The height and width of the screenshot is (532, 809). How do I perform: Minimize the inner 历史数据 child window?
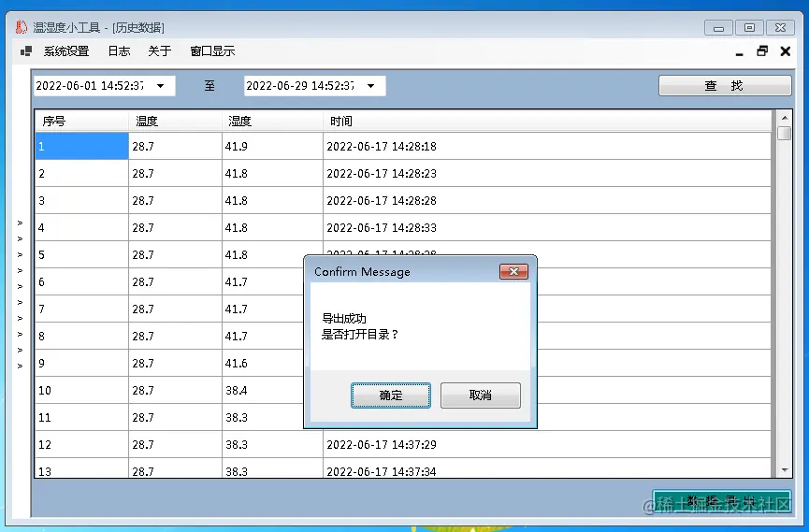coord(740,51)
